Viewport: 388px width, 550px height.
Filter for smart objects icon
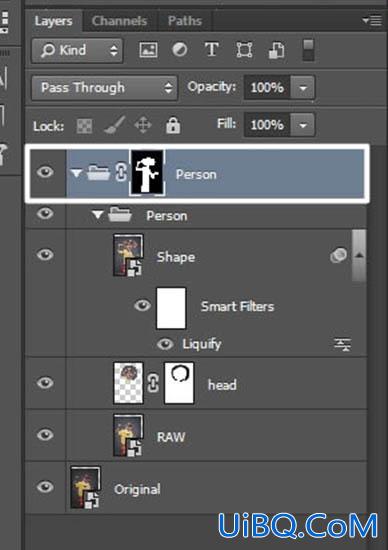[x=276, y=50]
